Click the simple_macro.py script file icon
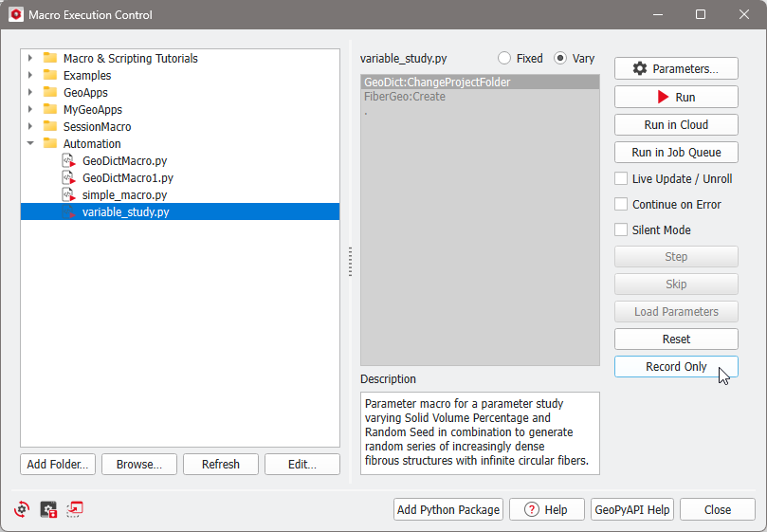Screen dimensions: 767x532 point(68,194)
